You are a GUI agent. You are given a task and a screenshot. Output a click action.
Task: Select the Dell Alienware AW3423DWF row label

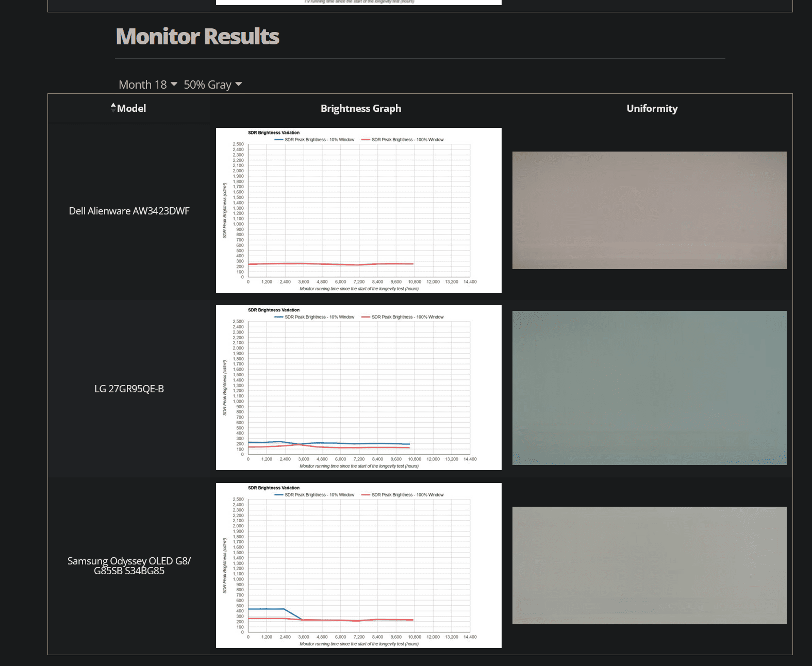[129, 211]
